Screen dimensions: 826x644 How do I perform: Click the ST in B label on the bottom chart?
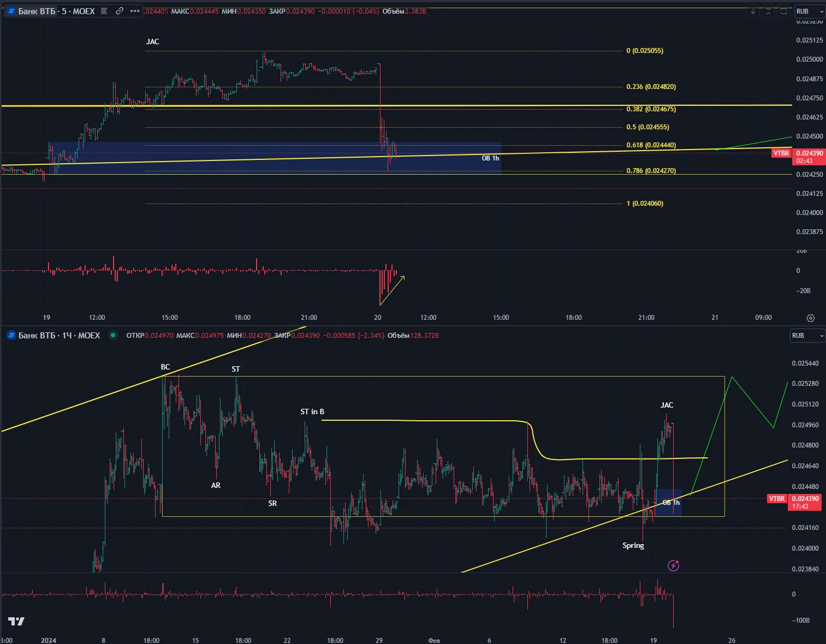click(312, 412)
